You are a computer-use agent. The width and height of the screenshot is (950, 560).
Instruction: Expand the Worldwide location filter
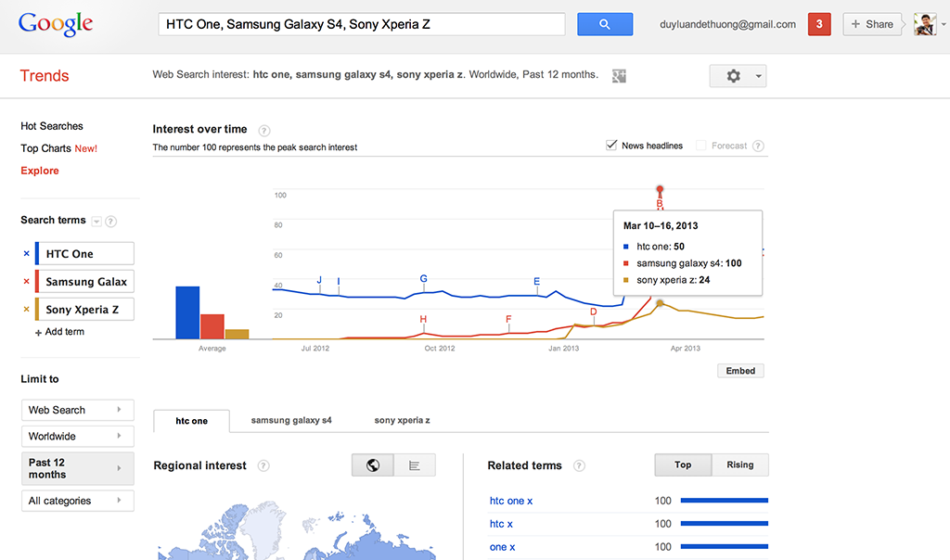coord(77,436)
